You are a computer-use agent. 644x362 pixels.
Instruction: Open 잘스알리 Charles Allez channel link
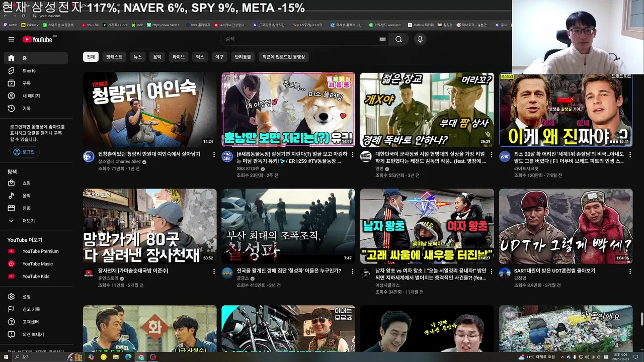coord(119,162)
